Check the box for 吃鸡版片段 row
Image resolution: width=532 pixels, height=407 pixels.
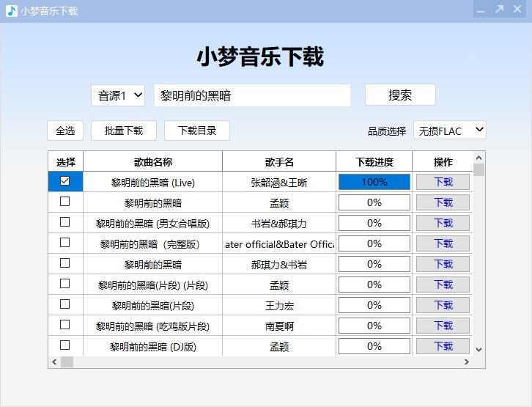(64, 325)
